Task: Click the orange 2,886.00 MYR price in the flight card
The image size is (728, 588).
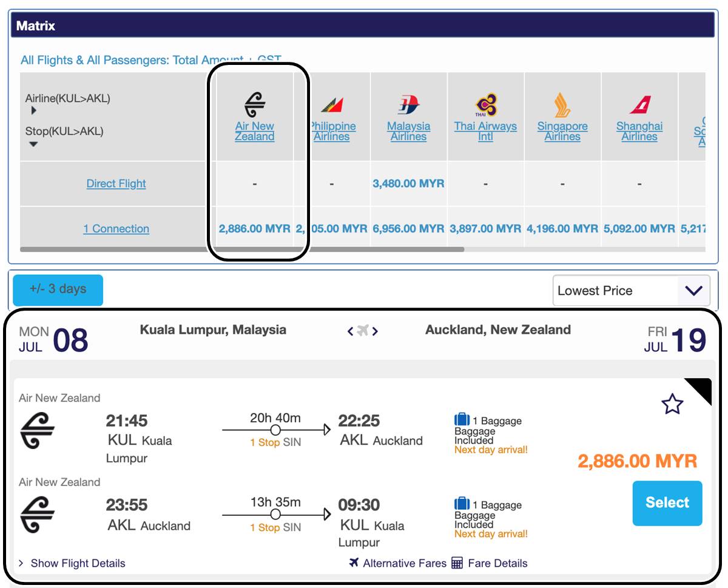Action: click(637, 461)
